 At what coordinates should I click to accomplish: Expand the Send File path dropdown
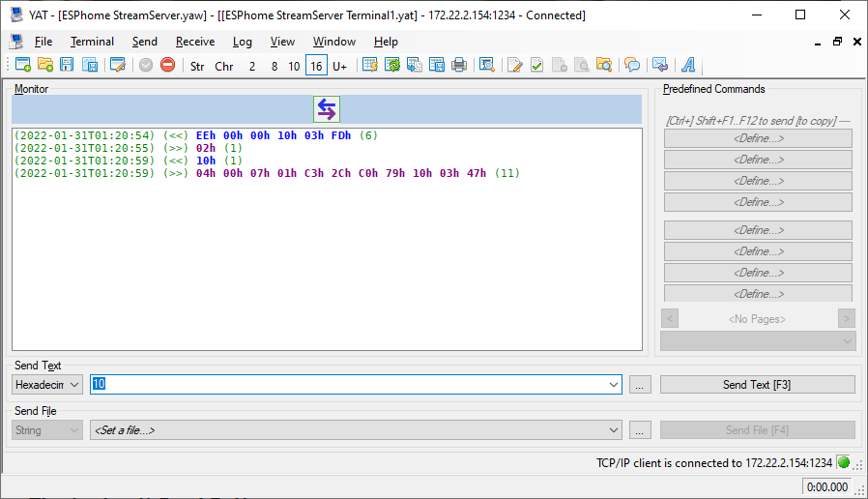614,430
